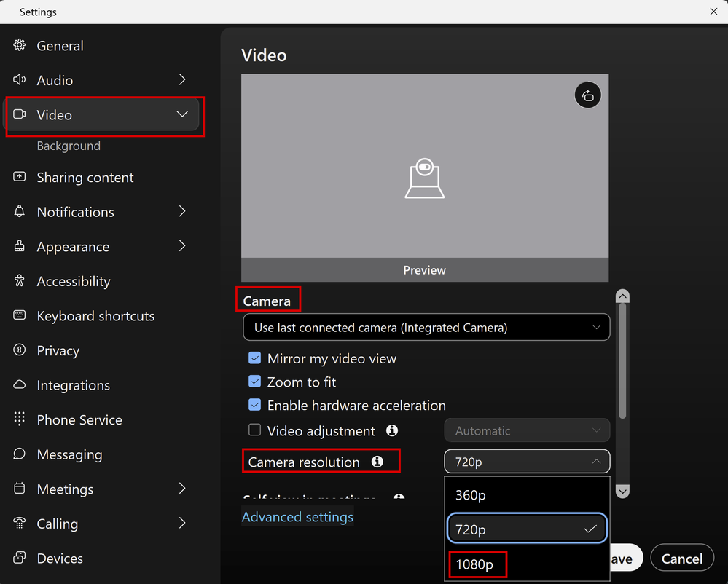Click the video settings scrollbar thumb
Screen dimensions: 728x584
tap(622, 361)
